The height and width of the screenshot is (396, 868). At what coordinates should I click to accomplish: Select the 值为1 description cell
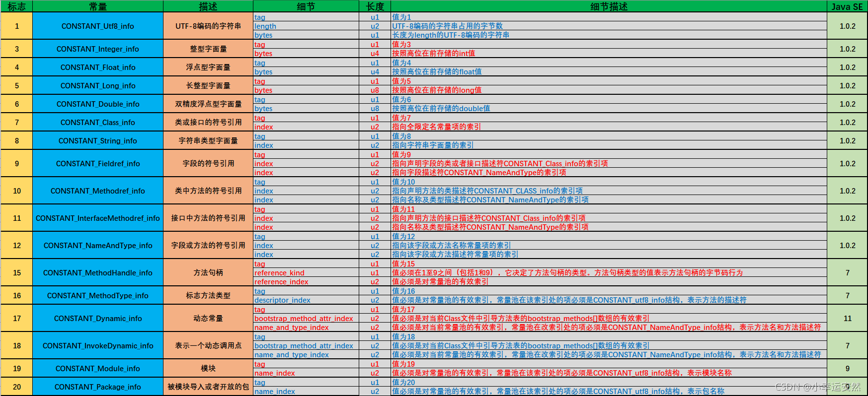(x=609, y=17)
